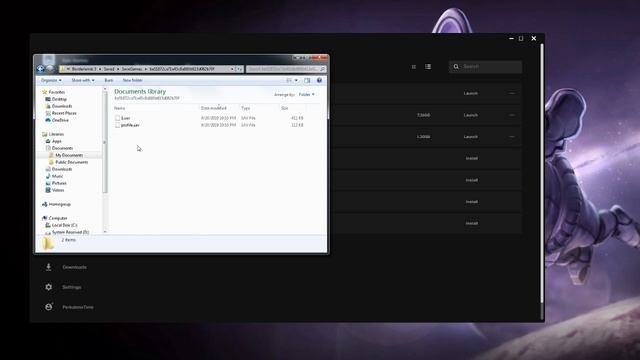The height and width of the screenshot is (360, 640).
Task: Open the Share with menu
Action: (x=83, y=80)
